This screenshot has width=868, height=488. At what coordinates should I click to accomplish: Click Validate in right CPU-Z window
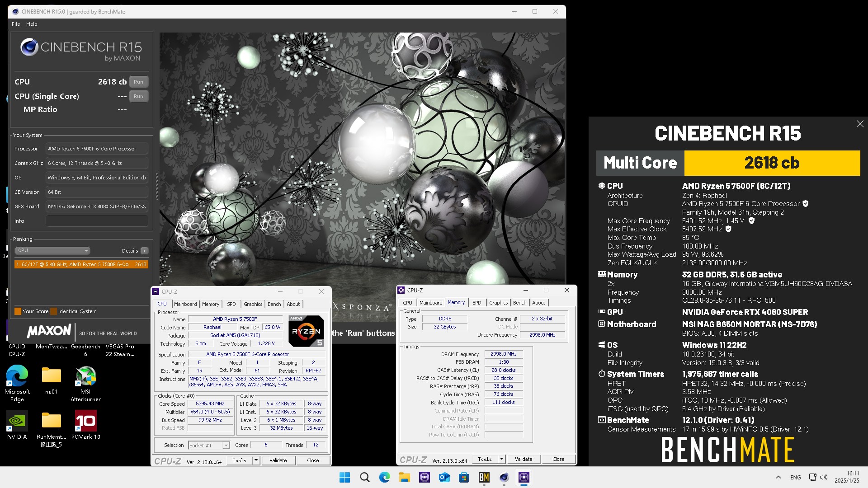[x=524, y=459]
